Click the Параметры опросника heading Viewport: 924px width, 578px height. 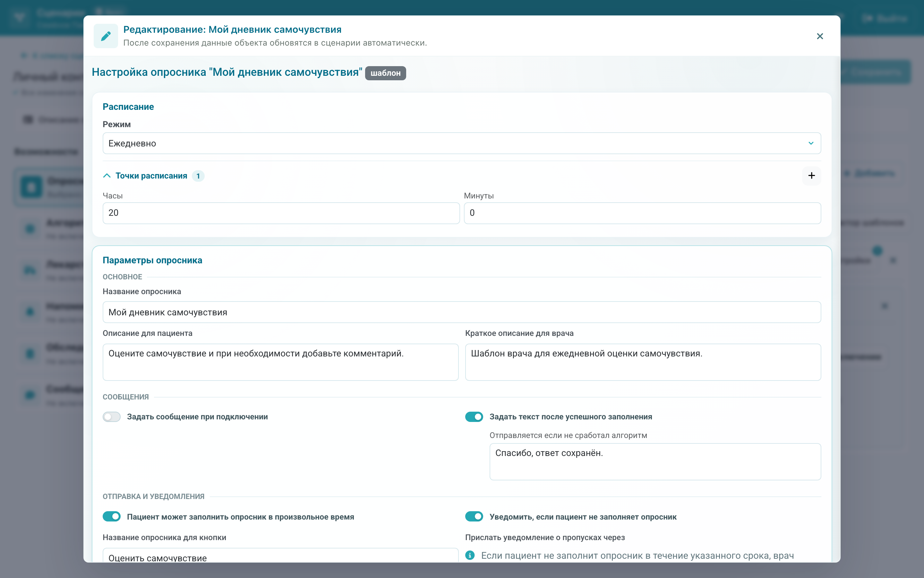pyautogui.click(x=152, y=260)
